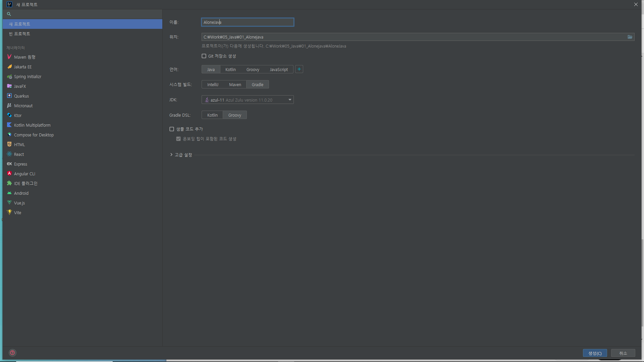Switch build system to Maven
The height and width of the screenshot is (362, 644).
pos(235,84)
